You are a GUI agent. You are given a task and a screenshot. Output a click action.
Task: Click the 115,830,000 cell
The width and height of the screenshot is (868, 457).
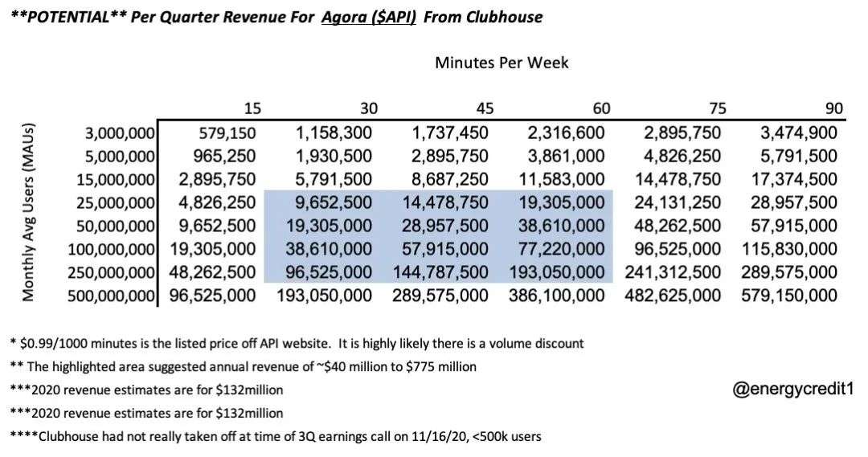click(789, 250)
